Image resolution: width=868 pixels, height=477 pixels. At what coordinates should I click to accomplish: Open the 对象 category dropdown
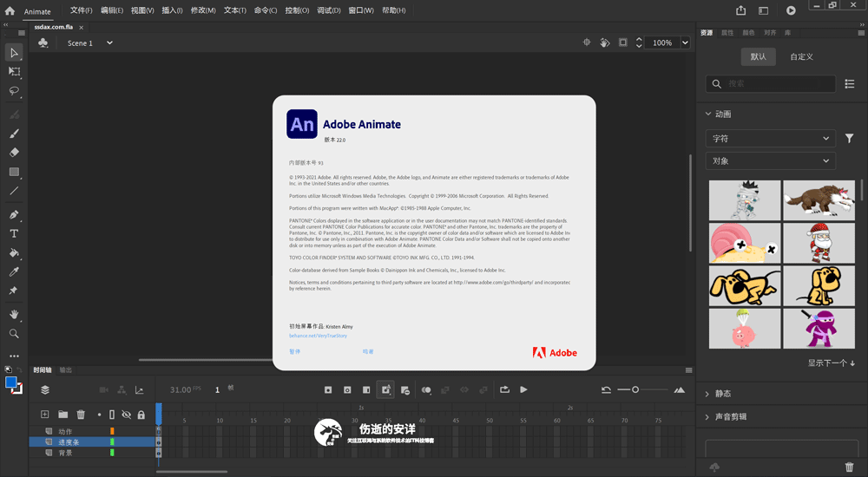click(770, 161)
